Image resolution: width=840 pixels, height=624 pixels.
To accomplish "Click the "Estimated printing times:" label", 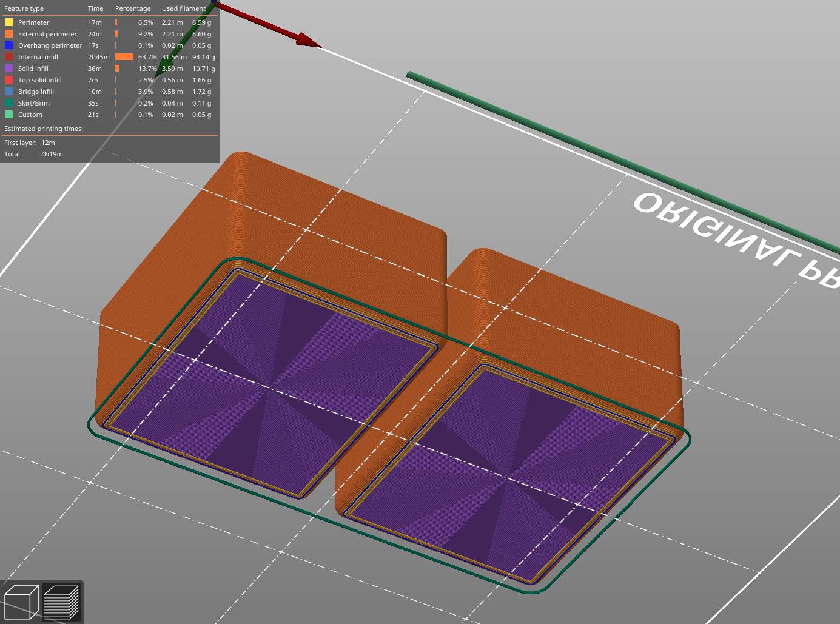I will pos(44,129).
